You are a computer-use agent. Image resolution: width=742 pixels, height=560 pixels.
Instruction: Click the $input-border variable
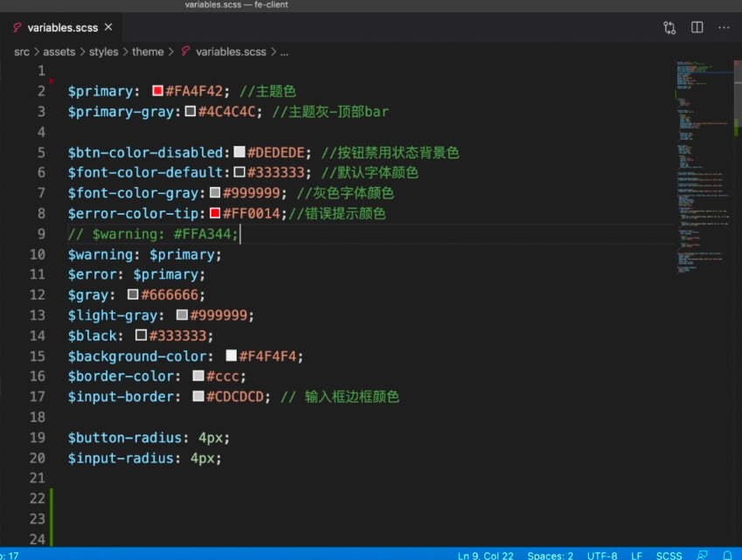tap(121, 397)
